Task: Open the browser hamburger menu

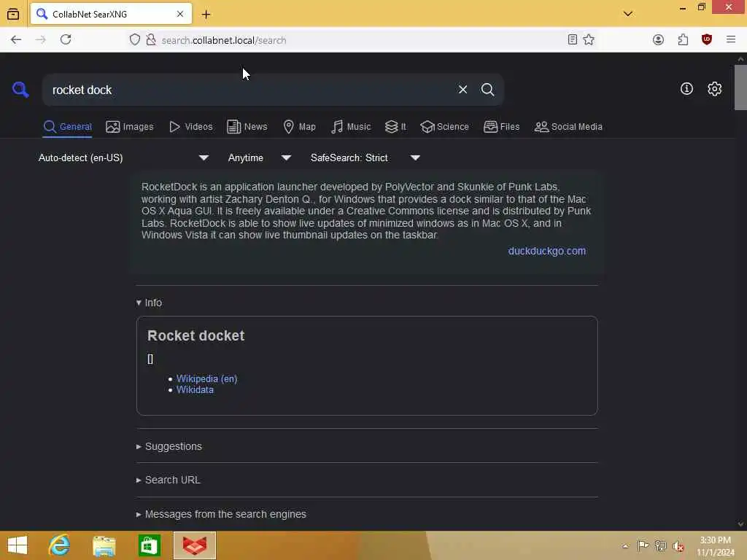Action: point(731,39)
